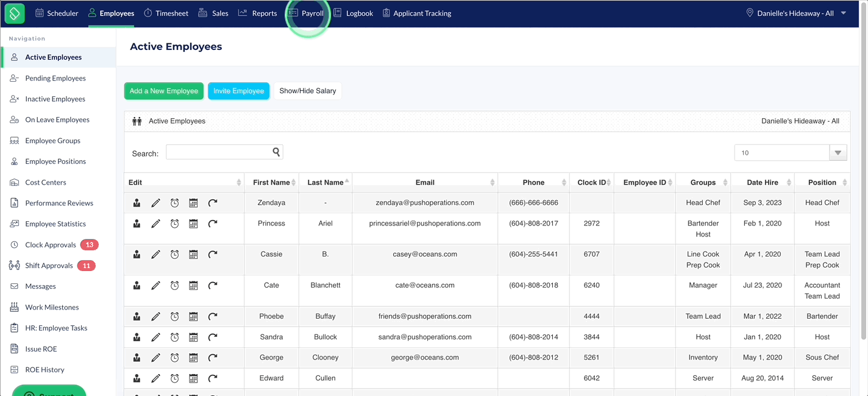The width and height of the screenshot is (868, 396).
Task: Open Inactive Employees in sidebar
Action: (x=55, y=99)
